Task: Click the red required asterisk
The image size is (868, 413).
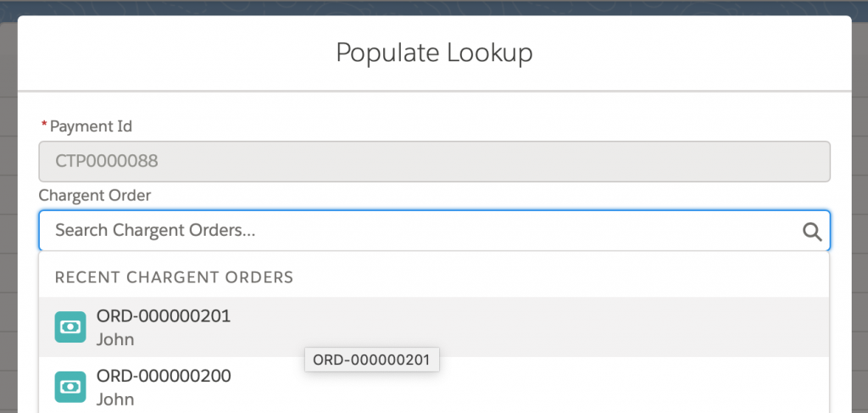Action: [44, 126]
